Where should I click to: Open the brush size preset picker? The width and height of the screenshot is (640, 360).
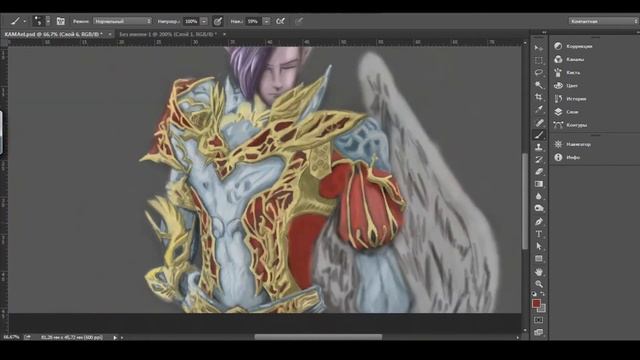point(41,21)
